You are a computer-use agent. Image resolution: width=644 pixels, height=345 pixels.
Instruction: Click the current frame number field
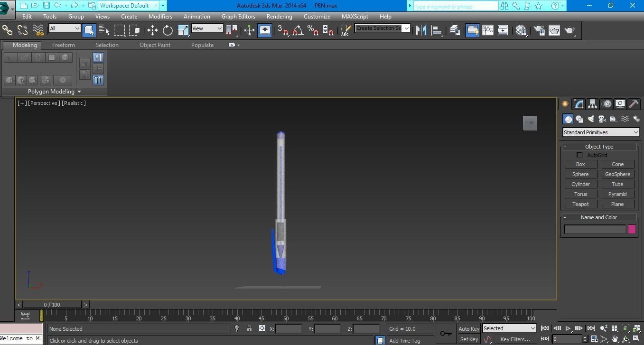[x=567, y=339]
